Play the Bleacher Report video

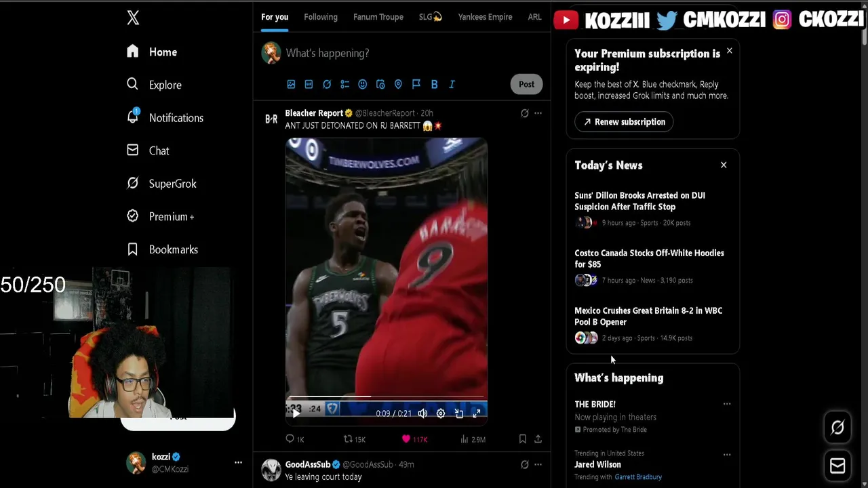[296, 413]
